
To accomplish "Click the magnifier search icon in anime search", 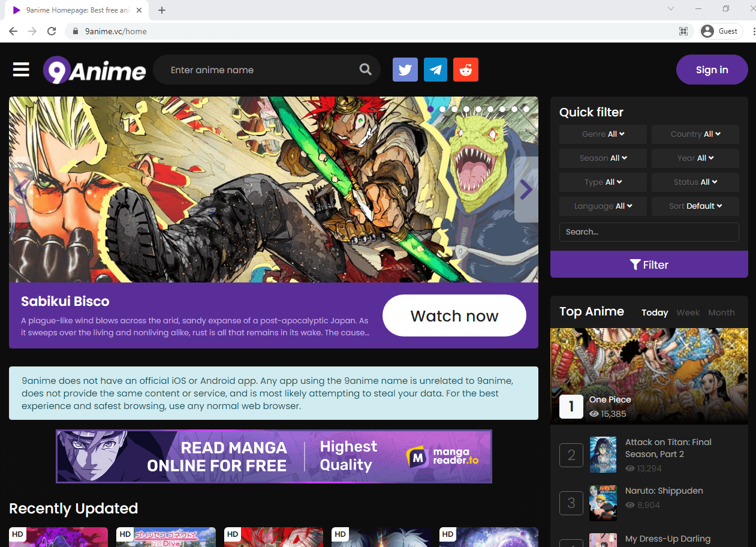I will click(x=365, y=70).
